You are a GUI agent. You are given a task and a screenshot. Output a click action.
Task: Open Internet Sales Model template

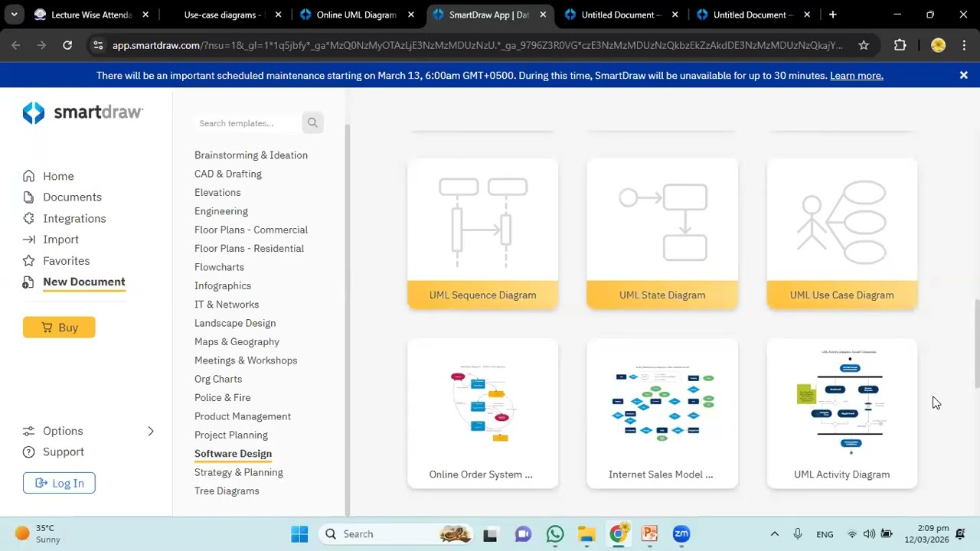point(662,413)
